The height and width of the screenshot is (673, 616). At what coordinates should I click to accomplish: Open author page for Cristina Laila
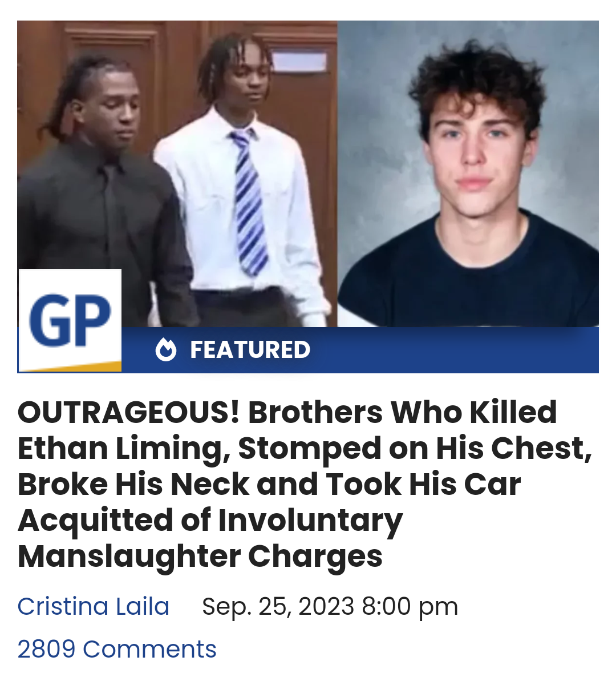pos(93,606)
